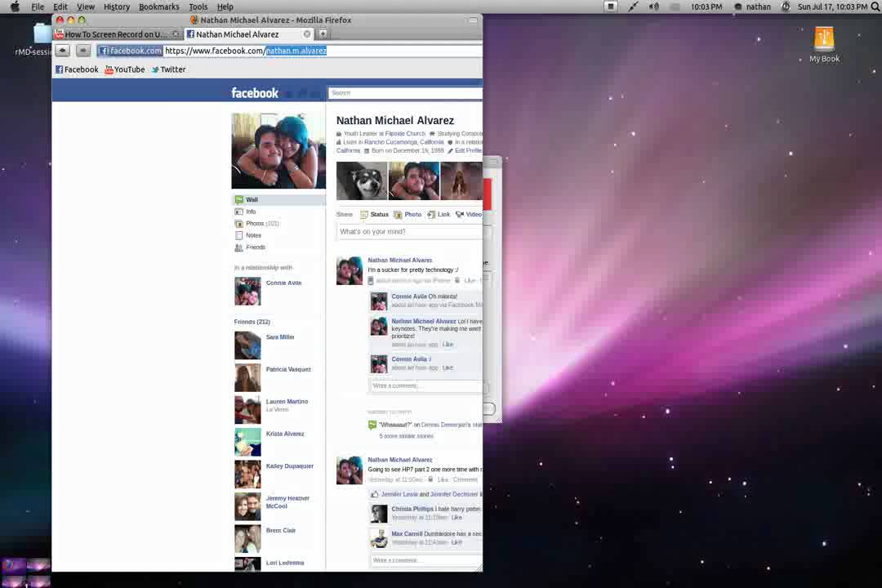Click Jennifer Lewis likes link
882x588 pixels.
[x=399, y=495]
